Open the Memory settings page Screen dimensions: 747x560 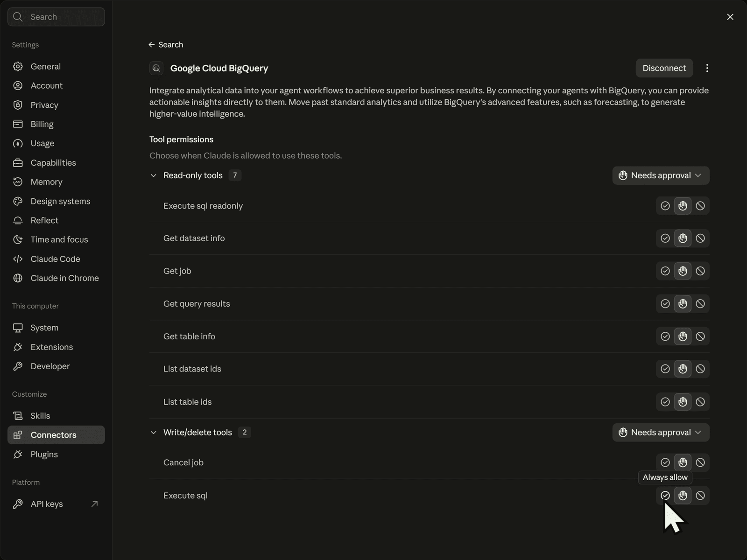click(x=56, y=182)
